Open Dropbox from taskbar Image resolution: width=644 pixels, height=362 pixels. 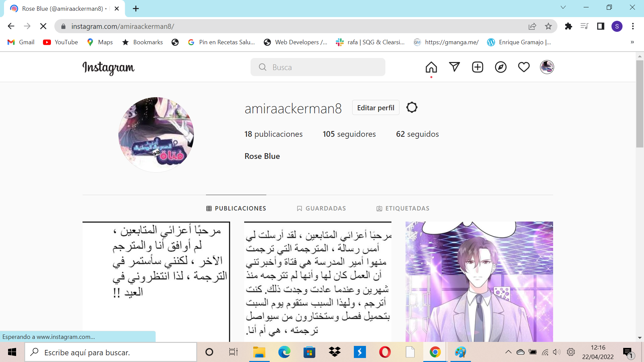335,352
